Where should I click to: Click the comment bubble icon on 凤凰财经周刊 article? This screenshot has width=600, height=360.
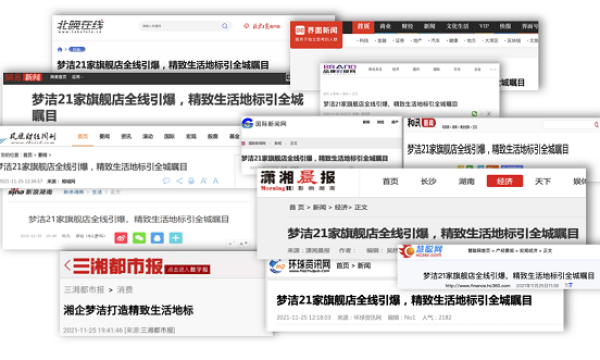pos(166,181)
